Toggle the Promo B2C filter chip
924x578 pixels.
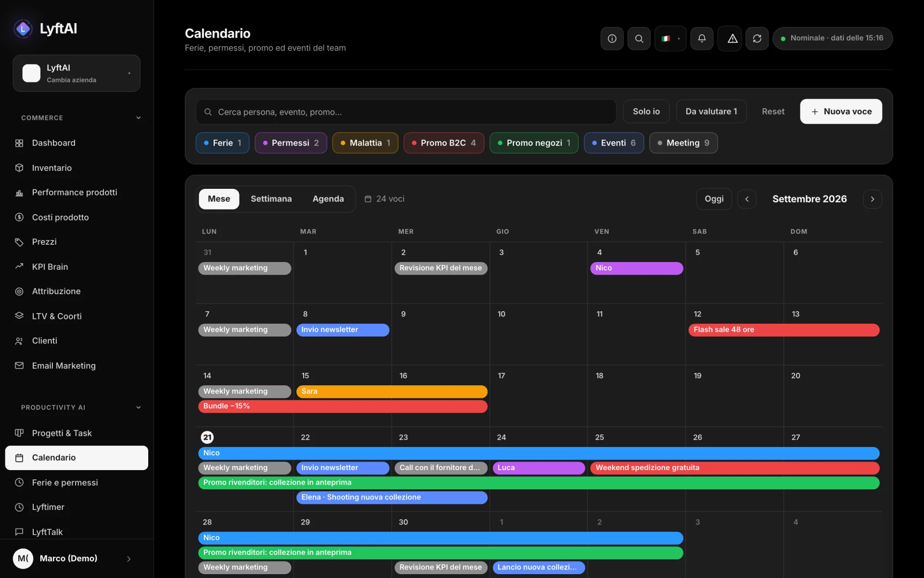click(444, 143)
